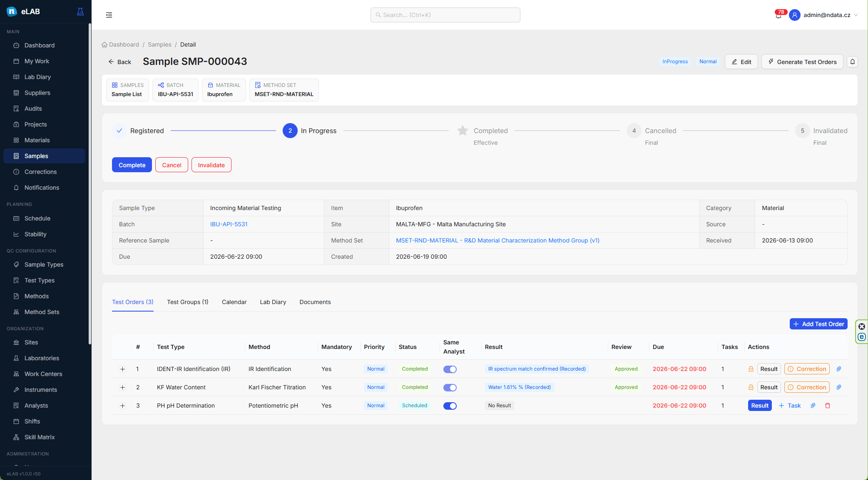Viewport: 868px width, 480px height.
Task: Collapse the sidebar with the hamburger icon
Action: coord(109,15)
